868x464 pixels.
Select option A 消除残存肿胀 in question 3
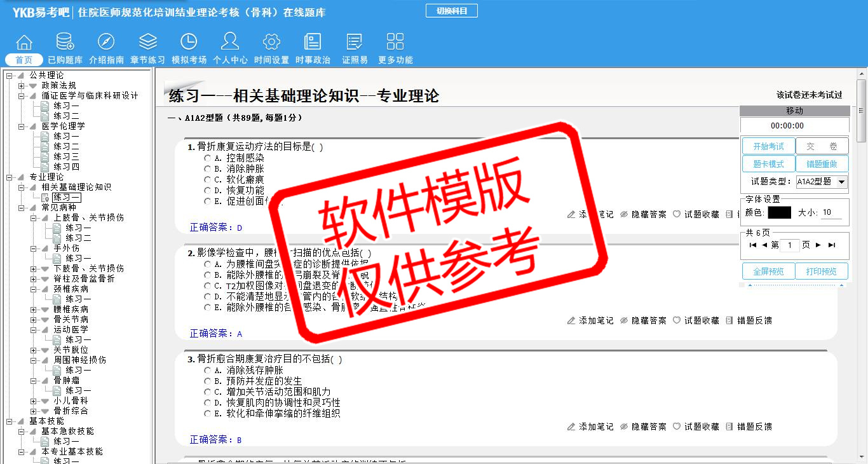click(x=207, y=371)
